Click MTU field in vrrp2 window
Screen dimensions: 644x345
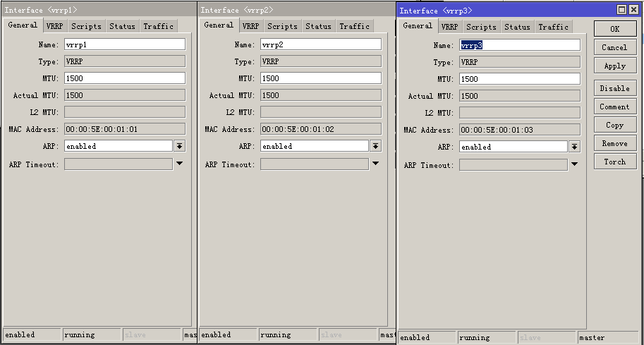tap(321, 78)
